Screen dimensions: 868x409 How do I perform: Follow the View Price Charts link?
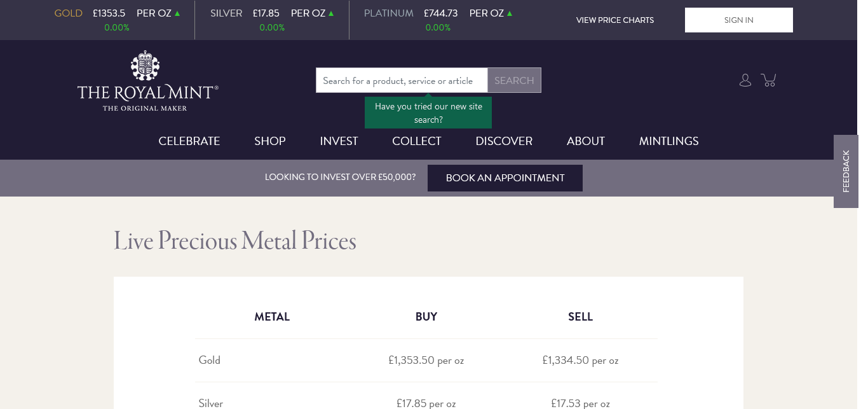tap(615, 20)
